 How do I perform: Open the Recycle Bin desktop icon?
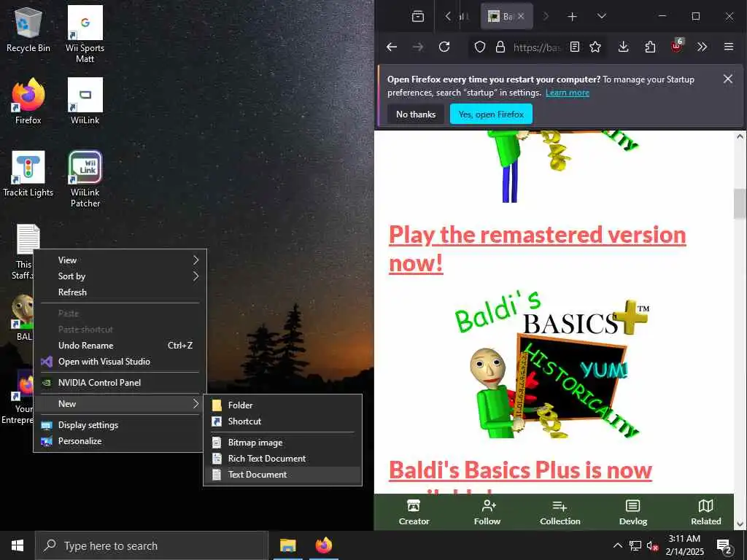click(x=28, y=29)
